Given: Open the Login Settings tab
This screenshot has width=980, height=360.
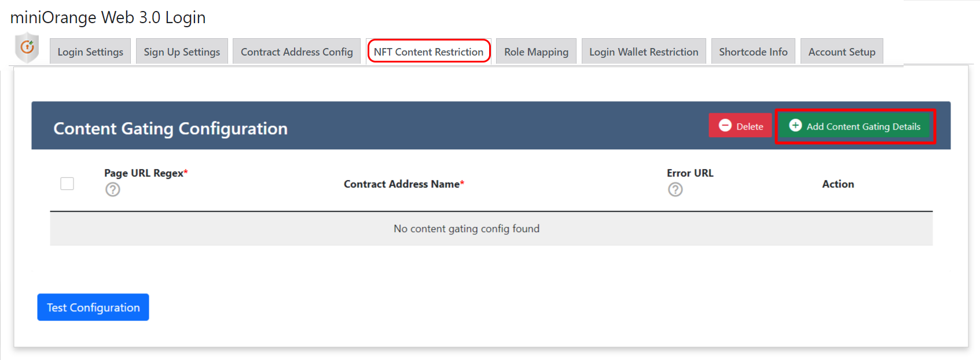Looking at the screenshot, I should tap(90, 52).
